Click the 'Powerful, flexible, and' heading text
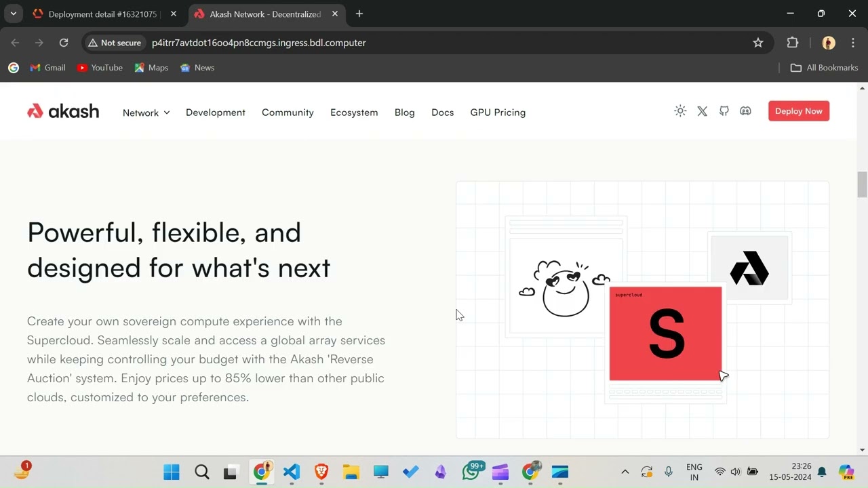Screen dimensions: 868x488 click(x=164, y=232)
